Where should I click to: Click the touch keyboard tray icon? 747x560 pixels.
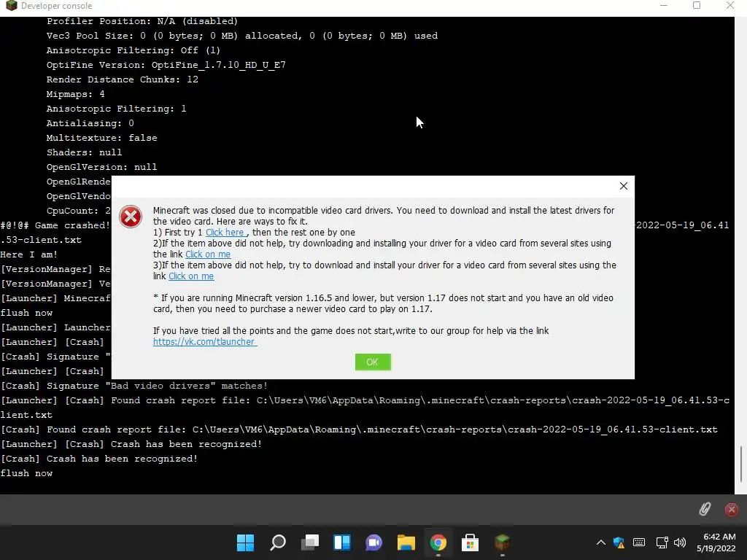(639, 542)
